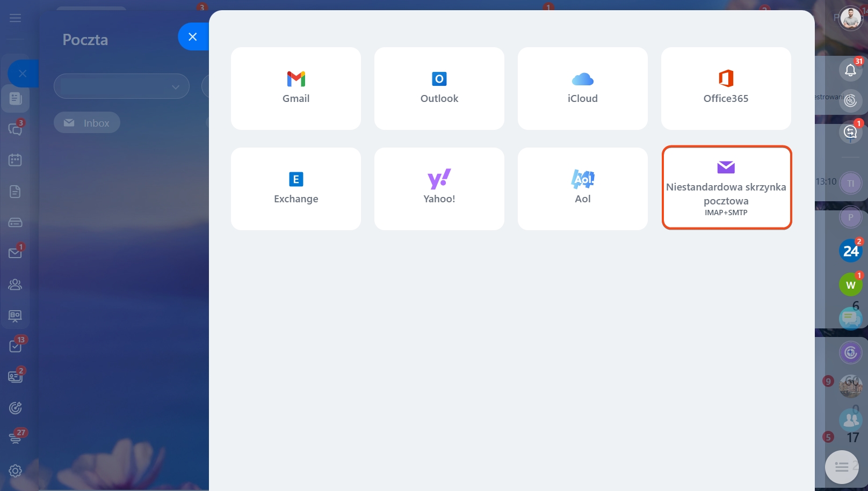Open the green W chat avatar
Viewport: 868px width, 491px height.
851,284
